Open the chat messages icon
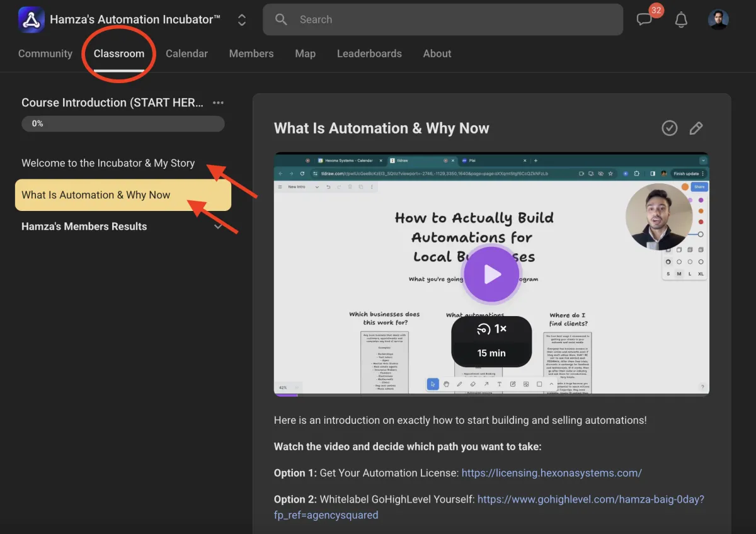This screenshot has height=534, width=756. click(x=644, y=20)
